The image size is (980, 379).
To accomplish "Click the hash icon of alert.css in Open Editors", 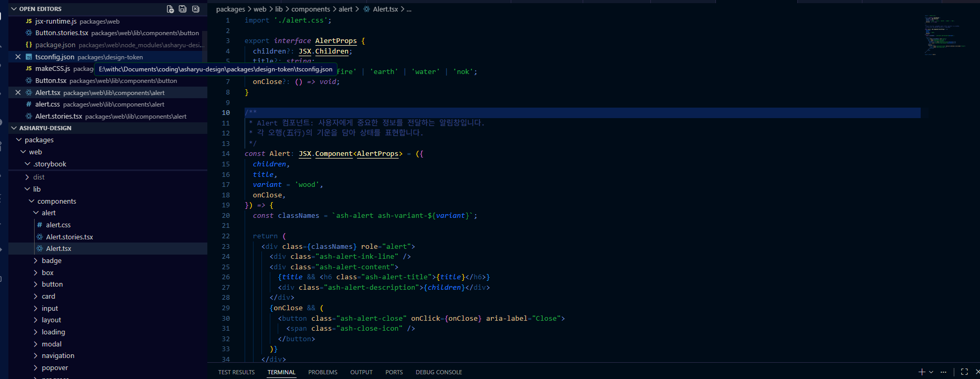I will [x=29, y=104].
